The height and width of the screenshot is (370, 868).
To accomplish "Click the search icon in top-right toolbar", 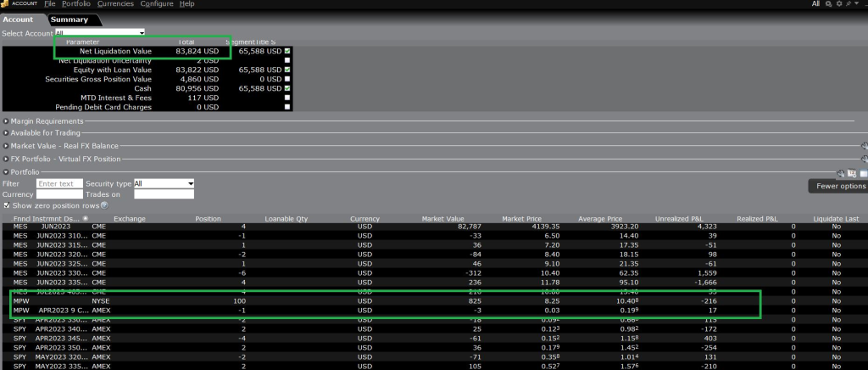I will point(827,4).
